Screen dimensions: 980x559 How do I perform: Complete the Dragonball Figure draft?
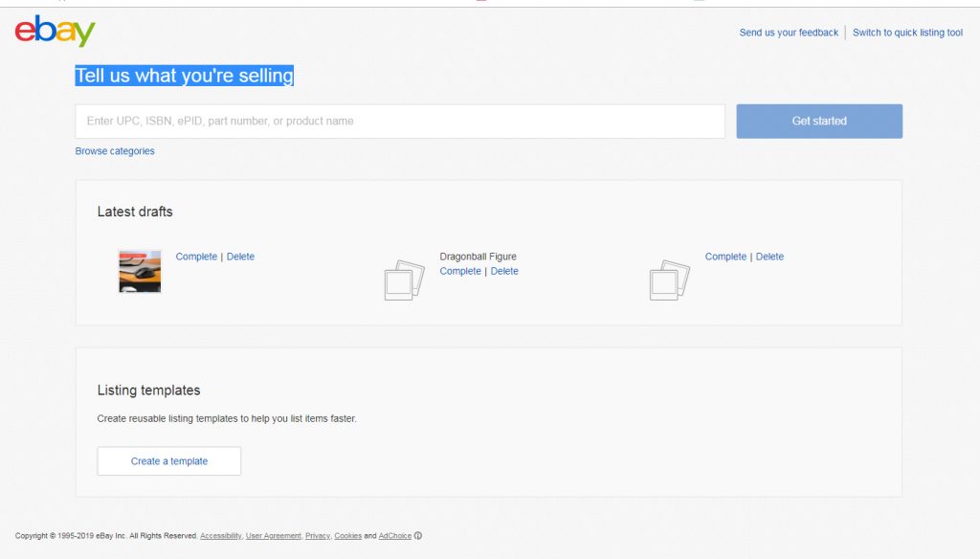(x=460, y=271)
